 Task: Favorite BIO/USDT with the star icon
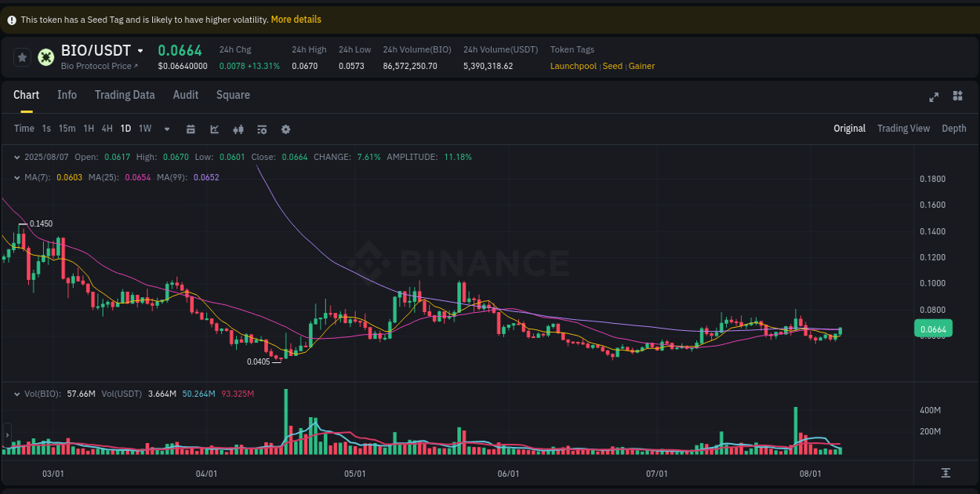coord(21,57)
